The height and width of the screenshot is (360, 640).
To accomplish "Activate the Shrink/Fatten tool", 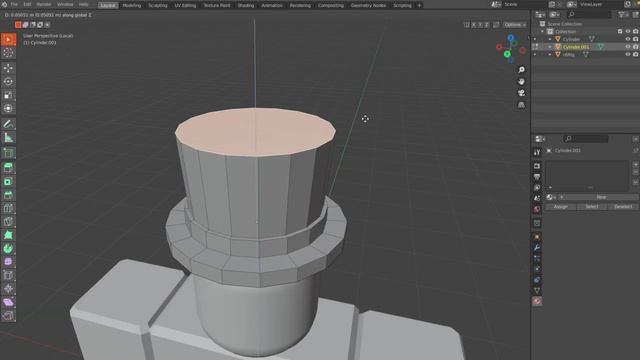I will pos(8,289).
